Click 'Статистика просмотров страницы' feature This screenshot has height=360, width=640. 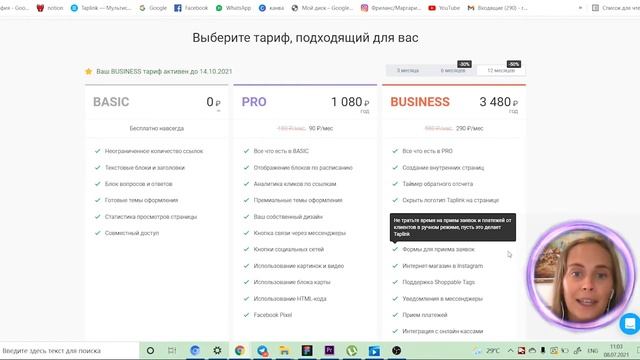(x=151, y=217)
